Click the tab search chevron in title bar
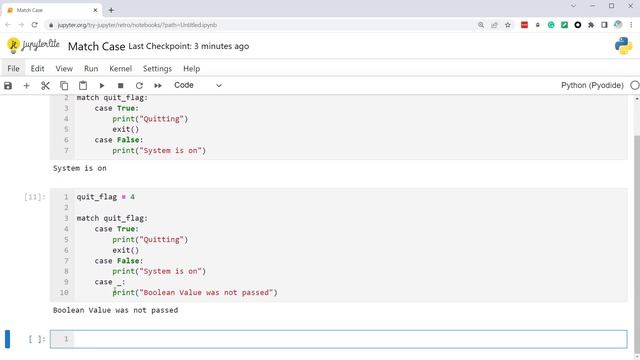Screen dimensions: 640x360 573,6
